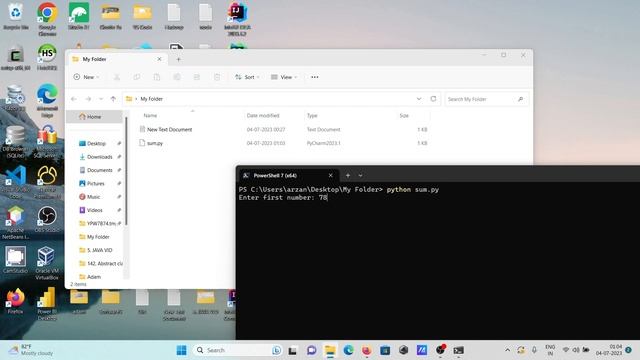Open Visual Studio Code desktop shortcut
The width and height of the screenshot is (640, 360).
point(16,182)
